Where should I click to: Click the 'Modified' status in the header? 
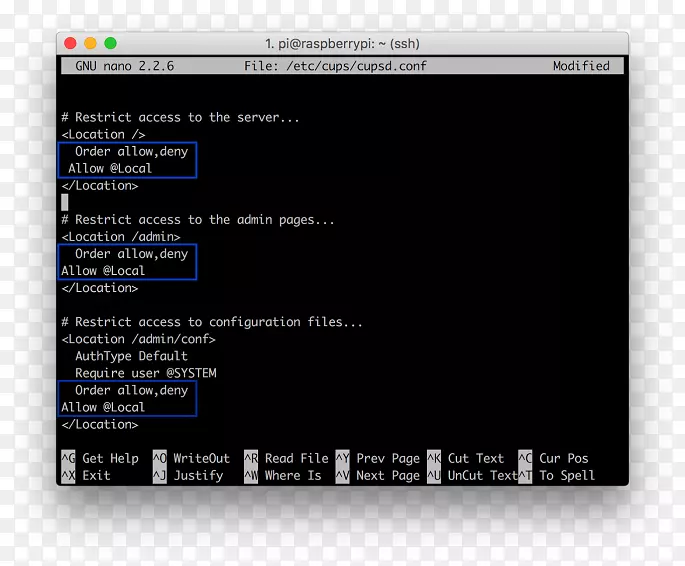(x=581, y=66)
